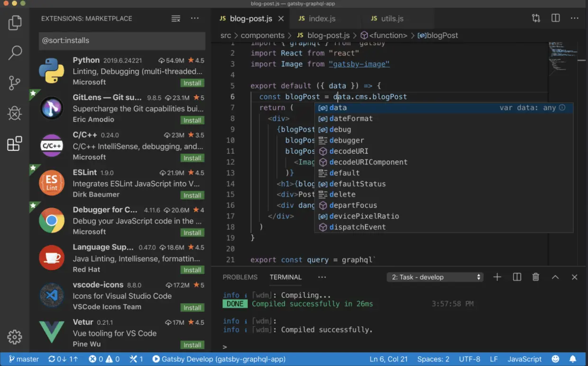Expand the '<function>' breadcrumb
The height and width of the screenshot is (366, 588).
click(384, 35)
